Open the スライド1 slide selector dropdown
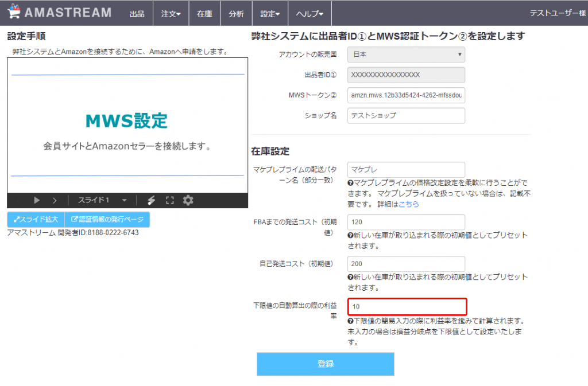588x386 pixels. coord(102,200)
